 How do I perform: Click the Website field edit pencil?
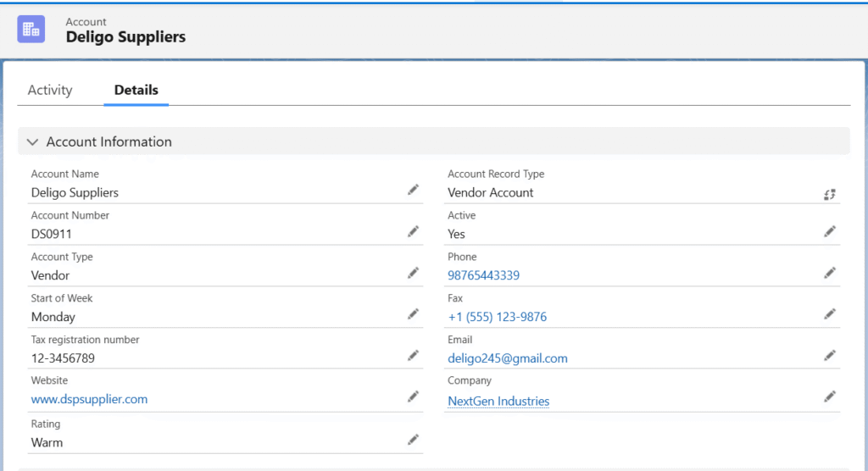click(413, 397)
